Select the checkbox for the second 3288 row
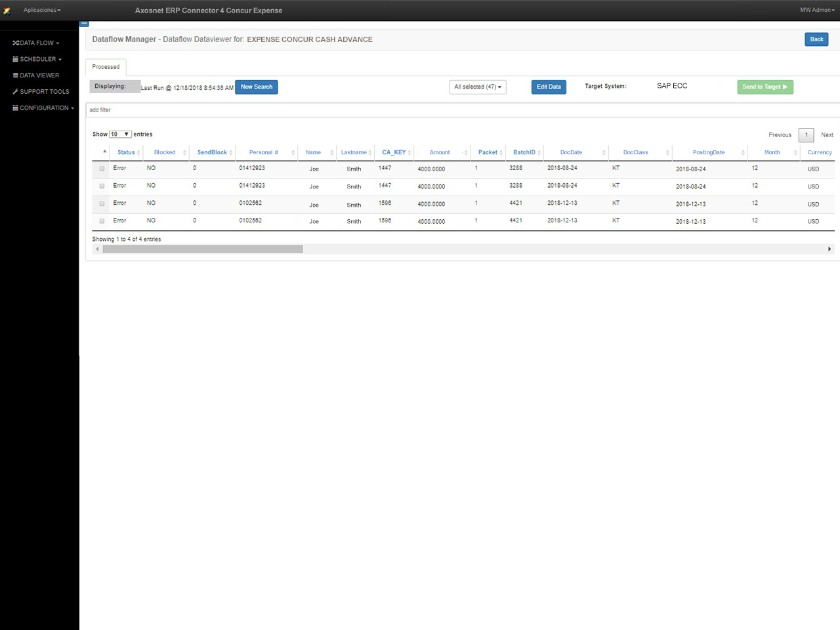The image size is (840, 630). (x=102, y=186)
